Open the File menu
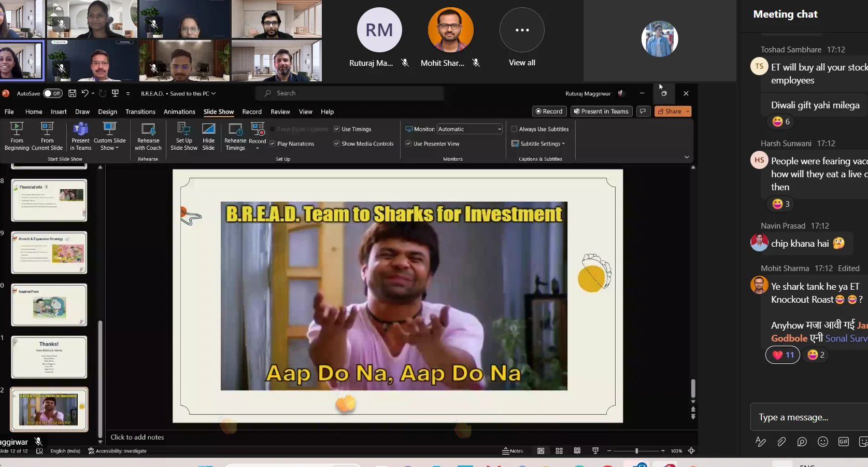Viewport: 868px width, 467px height. click(9, 111)
